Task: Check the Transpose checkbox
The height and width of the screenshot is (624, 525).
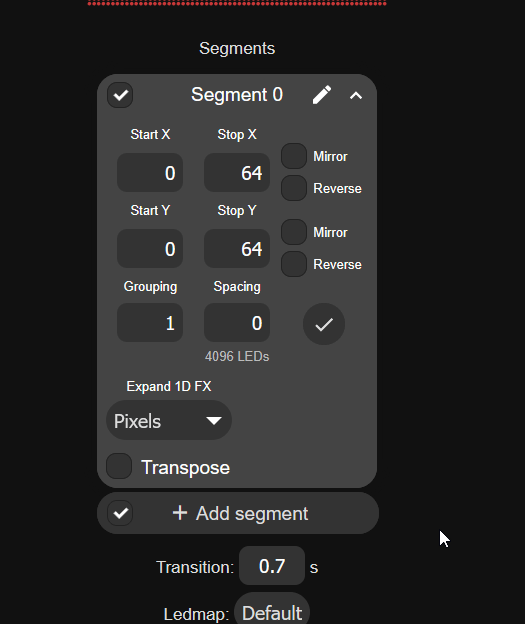Action: (119, 466)
